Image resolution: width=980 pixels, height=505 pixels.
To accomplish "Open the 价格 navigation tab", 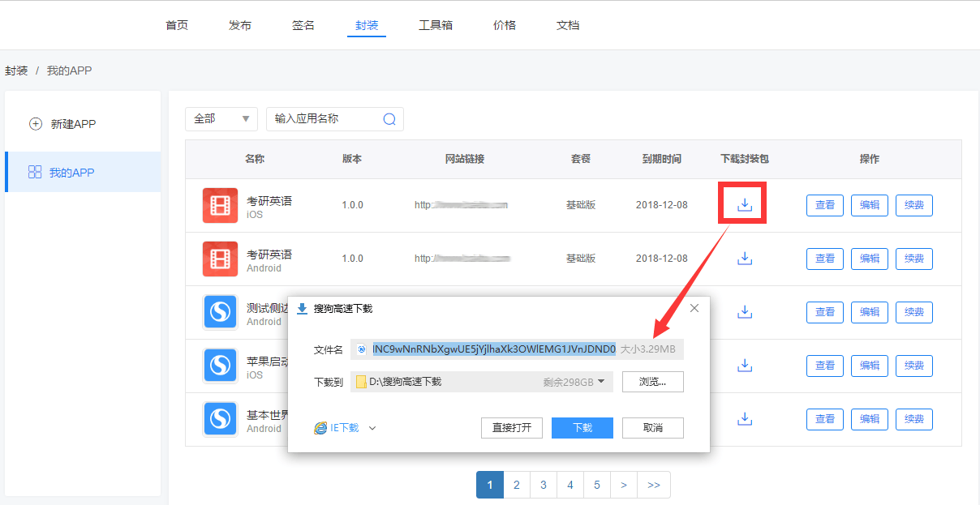I will 505,25.
